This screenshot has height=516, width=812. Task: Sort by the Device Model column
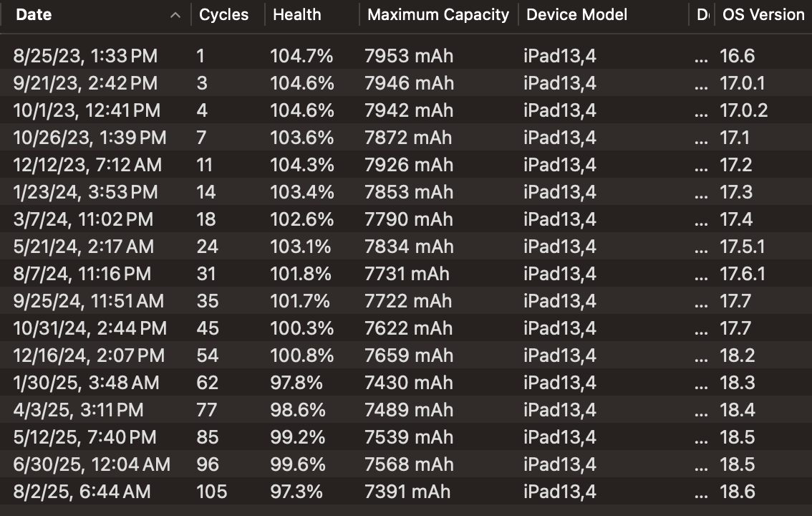pyautogui.click(x=576, y=14)
